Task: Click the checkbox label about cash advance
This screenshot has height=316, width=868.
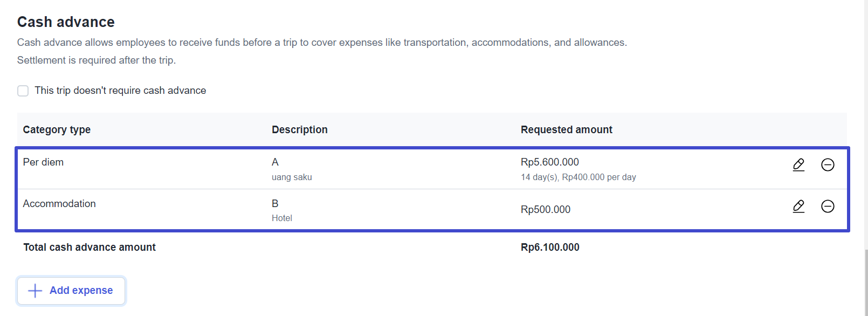Action: pyautogui.click(x=120, y=91)
